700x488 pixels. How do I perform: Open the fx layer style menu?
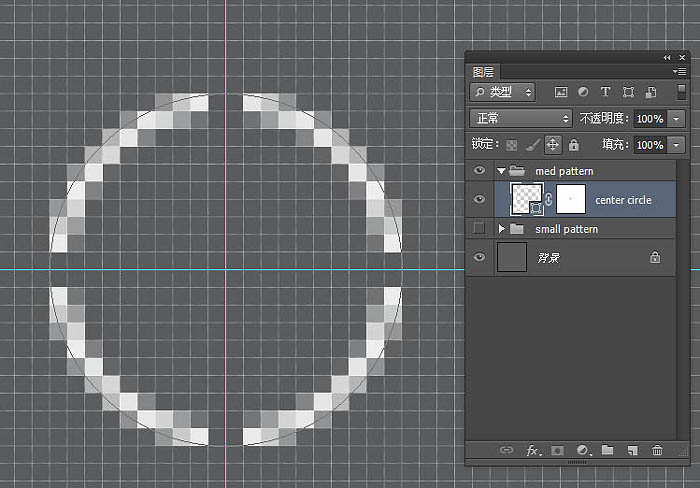(533, 451)
